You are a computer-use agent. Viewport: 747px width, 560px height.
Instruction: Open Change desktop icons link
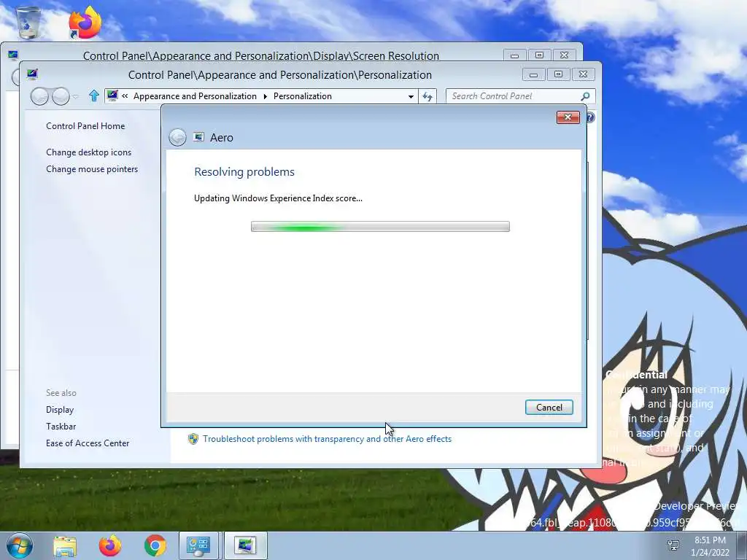[88, 152]
